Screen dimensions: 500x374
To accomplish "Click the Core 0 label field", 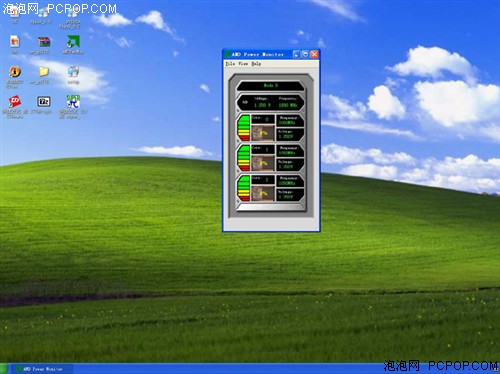I will pos(263,119).
